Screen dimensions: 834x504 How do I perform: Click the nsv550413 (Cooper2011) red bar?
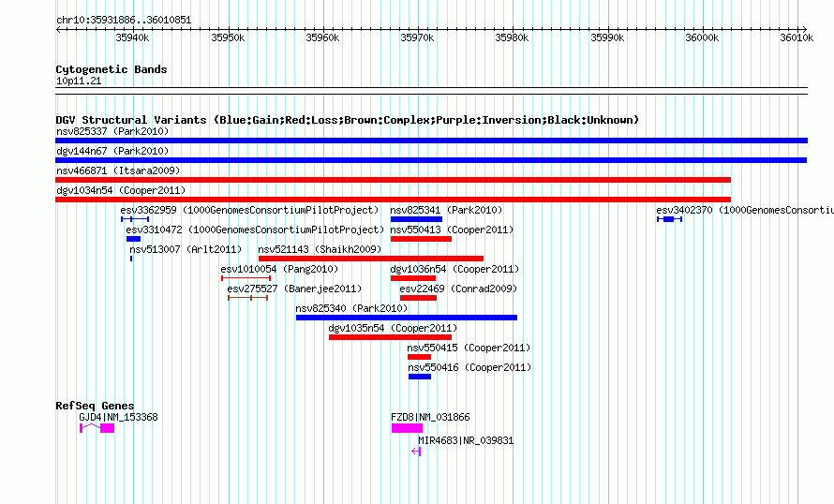point(421,239)
